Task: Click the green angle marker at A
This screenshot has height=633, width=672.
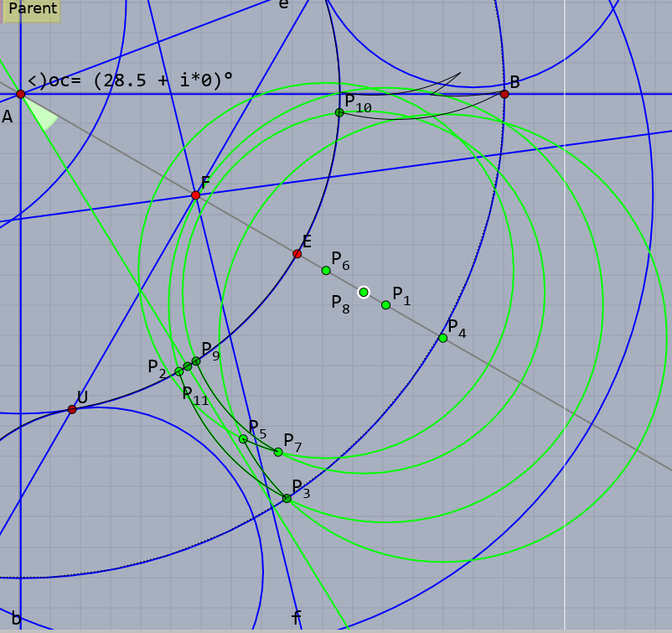Action: [x=43, y=116]
